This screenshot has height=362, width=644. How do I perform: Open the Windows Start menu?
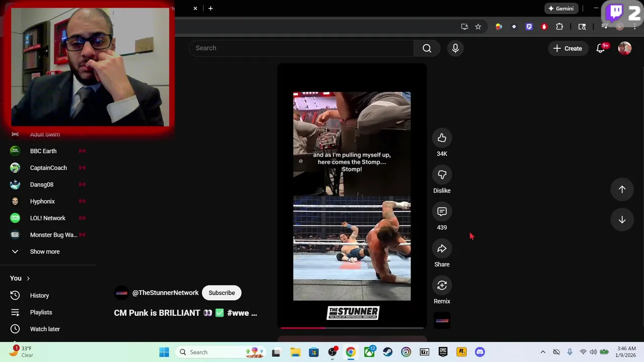[x=164, y=352]
